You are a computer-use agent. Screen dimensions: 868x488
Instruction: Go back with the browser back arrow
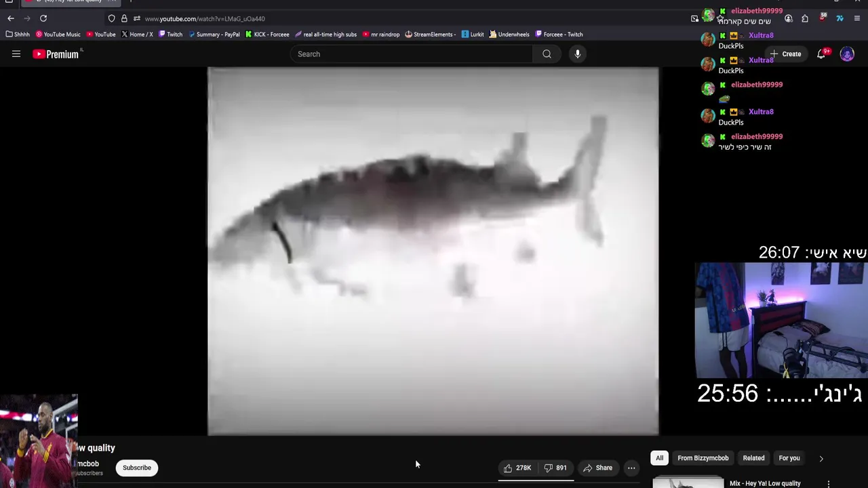pos(10,18)
